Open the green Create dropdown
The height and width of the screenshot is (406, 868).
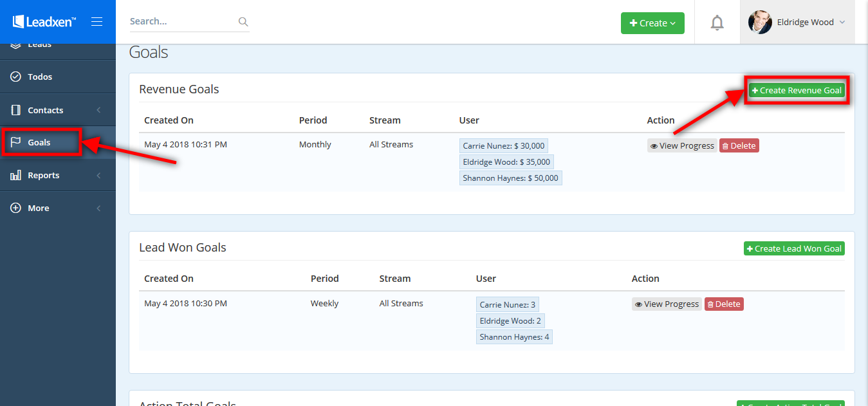coord(652,23)
